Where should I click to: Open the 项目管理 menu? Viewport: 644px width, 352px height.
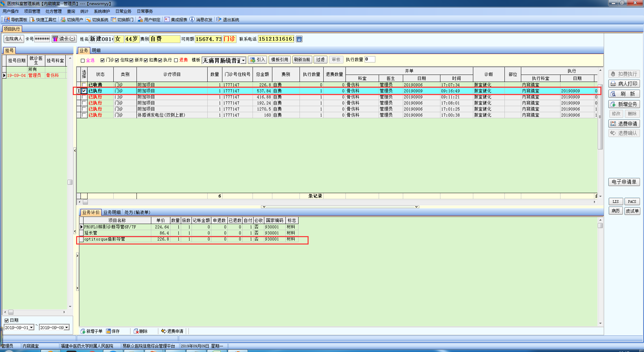pyautogui.click(x=32, y=11)
